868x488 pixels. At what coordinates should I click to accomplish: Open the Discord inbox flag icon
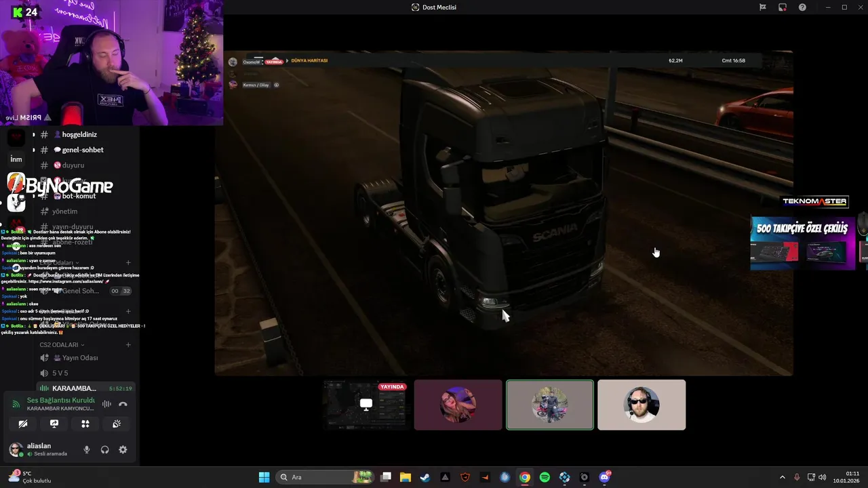tap(763, 7)
